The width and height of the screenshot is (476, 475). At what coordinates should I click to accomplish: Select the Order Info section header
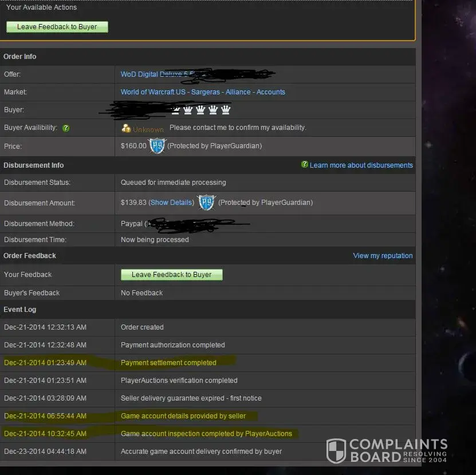pos(20,57)
